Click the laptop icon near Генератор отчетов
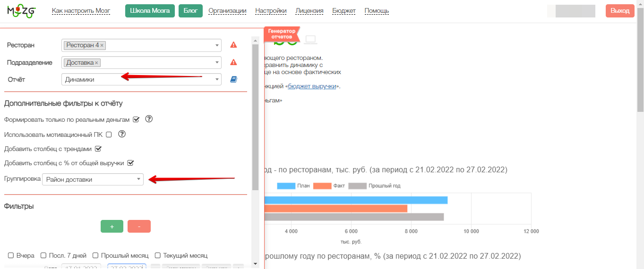 (x=310, y=40)
